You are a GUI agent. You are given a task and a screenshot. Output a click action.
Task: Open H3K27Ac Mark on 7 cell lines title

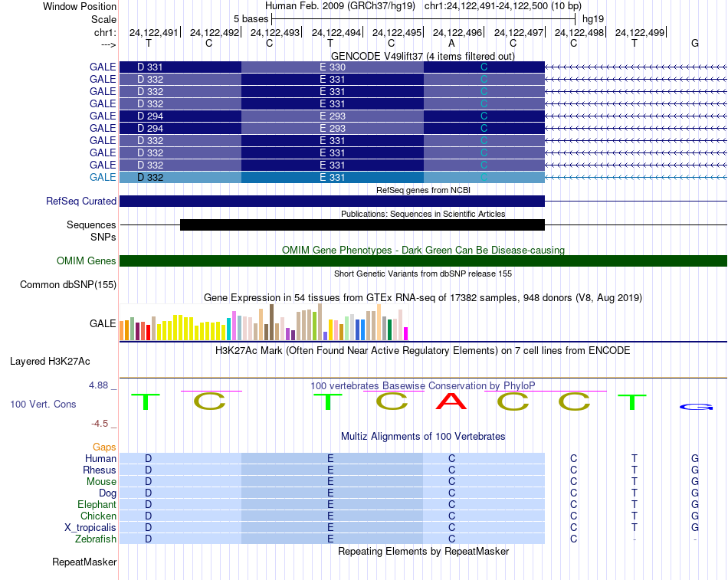tap(423, 350)
